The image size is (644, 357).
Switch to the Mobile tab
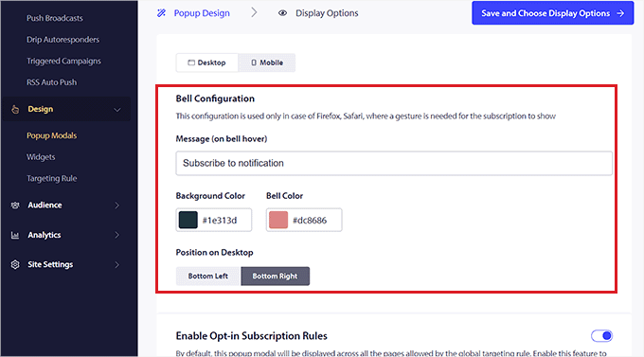(x=267, y=62)
